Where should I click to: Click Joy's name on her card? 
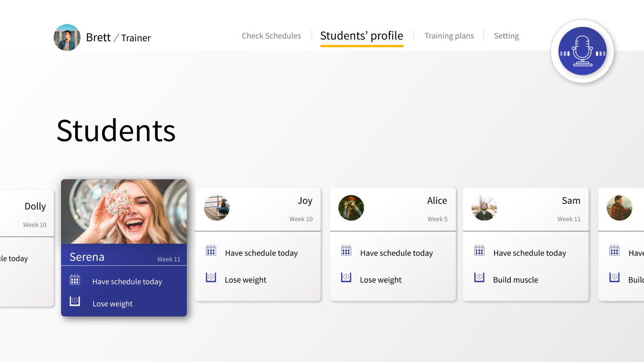(305, 201)
